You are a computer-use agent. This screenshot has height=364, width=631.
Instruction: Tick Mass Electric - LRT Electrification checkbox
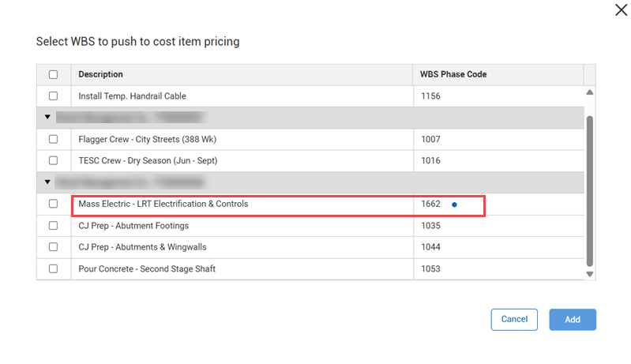tap(54, 205)
